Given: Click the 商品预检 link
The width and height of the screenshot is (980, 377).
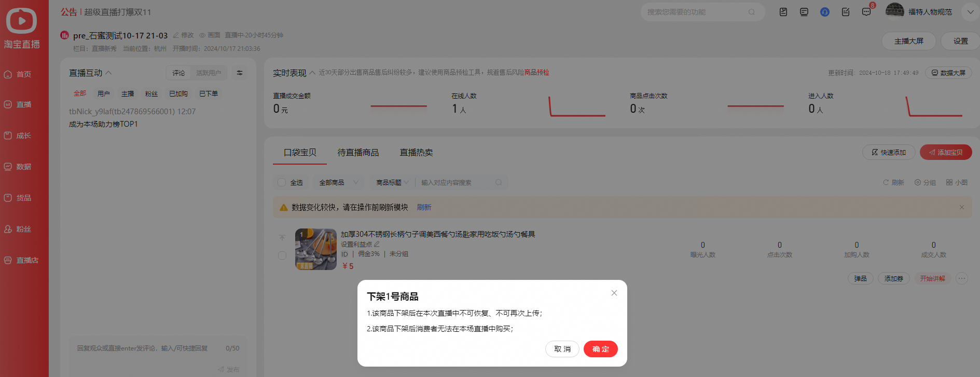Looking at the screenshot, I should pyautogui.click(x=536, y=72).
